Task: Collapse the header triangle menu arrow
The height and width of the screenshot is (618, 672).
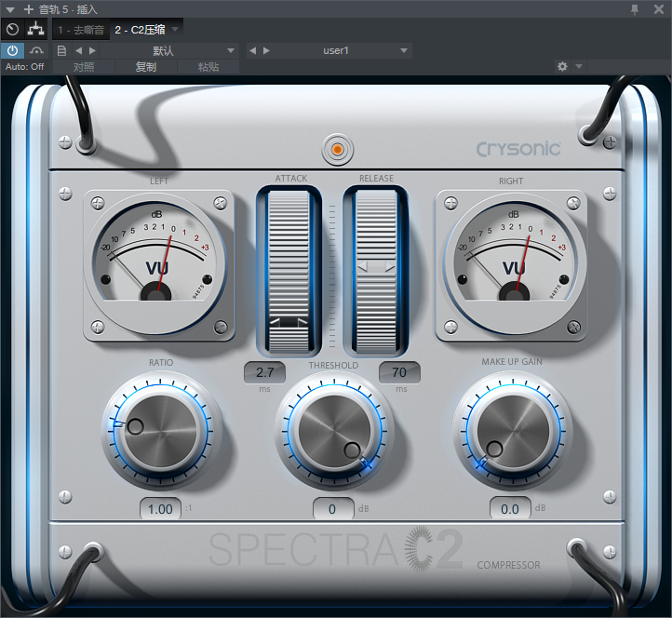Action: [x=10, y=9]
